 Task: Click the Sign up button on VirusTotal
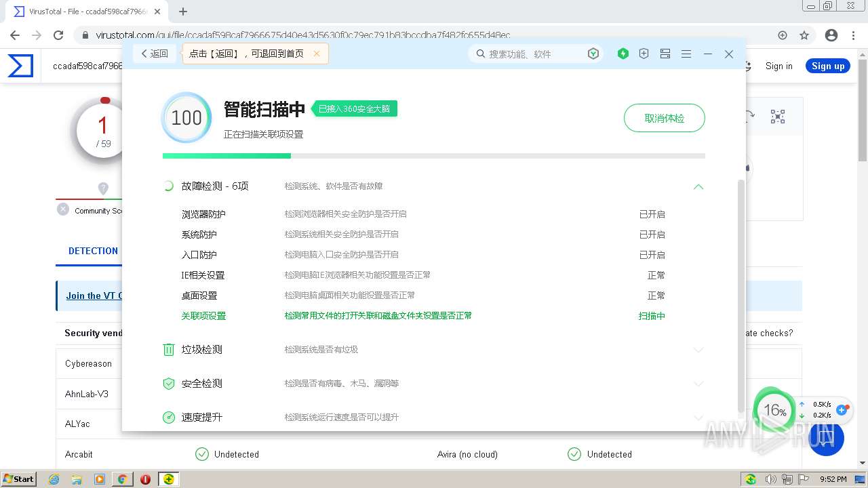(x=828, y=66)
